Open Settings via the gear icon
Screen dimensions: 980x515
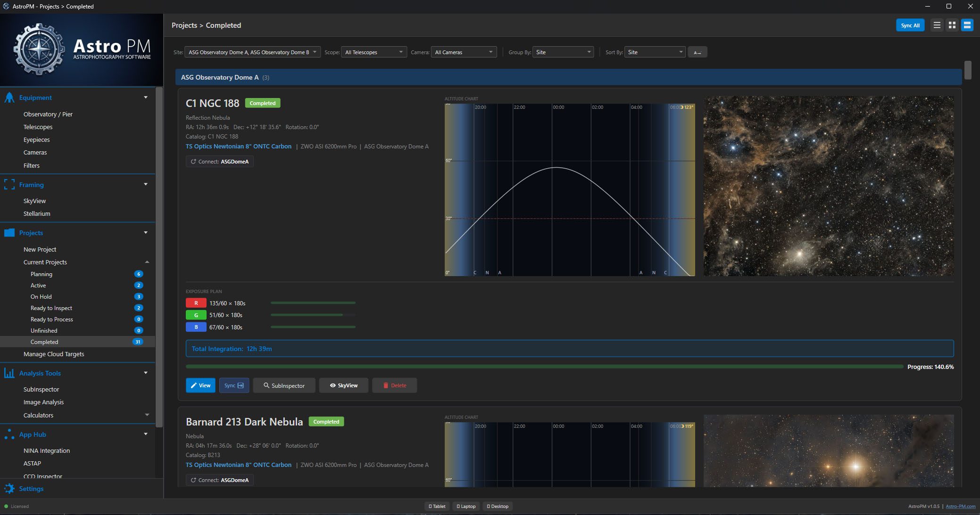(x=9, y=489)
